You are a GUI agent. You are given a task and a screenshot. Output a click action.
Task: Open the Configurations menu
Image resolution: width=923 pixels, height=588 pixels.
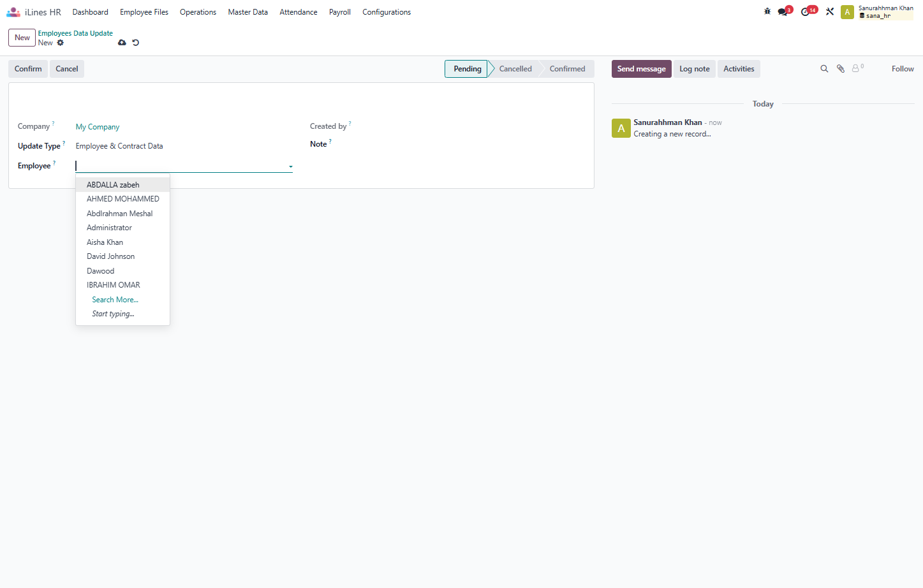(x=387, y=12)
